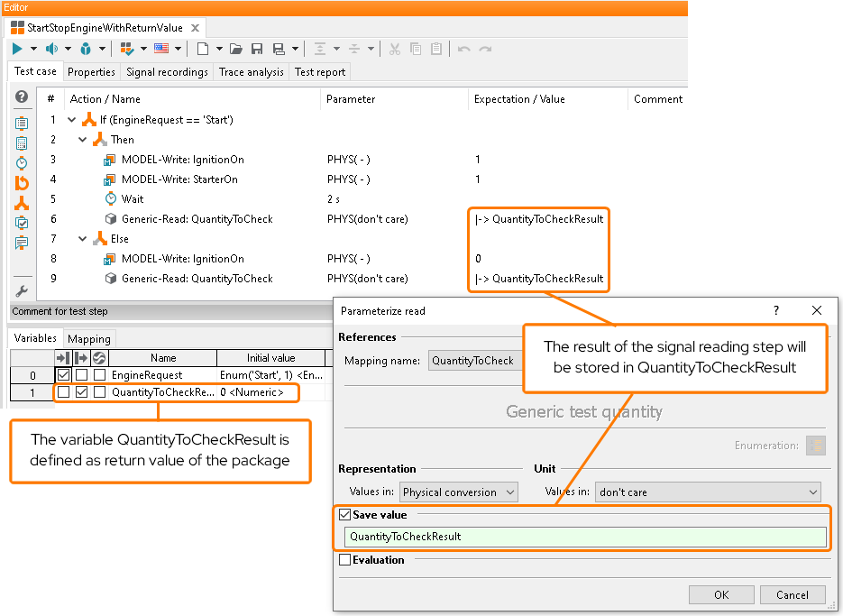Click the Save value variable name field
843x616 pixels.
click(585, 537)
